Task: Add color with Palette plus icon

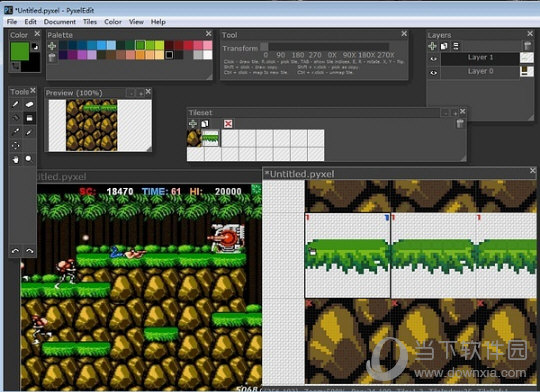Action: point(52,46)
